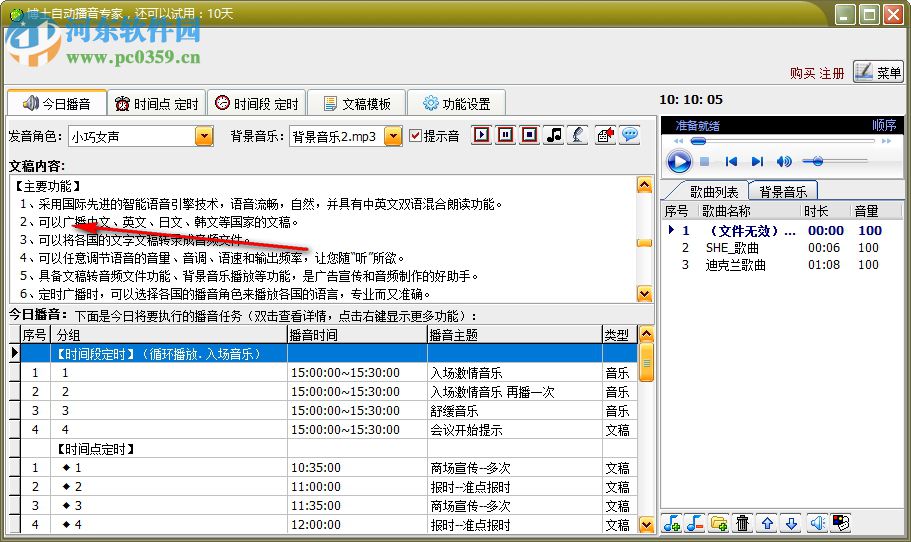Rewind using the double-left arrows on progress bar
Image resolution: width=911 pixels, height=542 pixels.
pos(678,141)
